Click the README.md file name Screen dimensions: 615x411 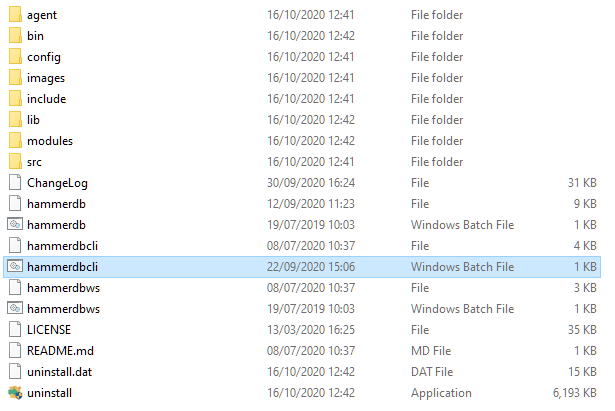coord(60,351)
